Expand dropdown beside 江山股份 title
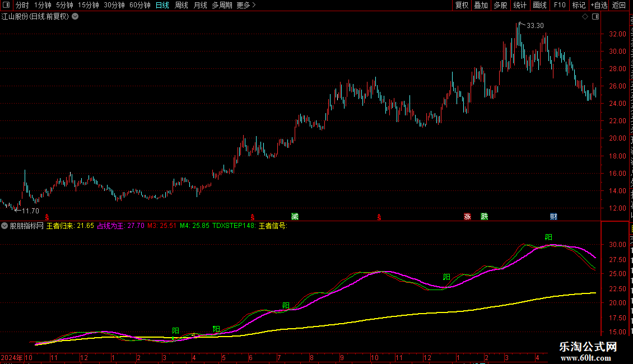This screenshot has width=633, height=364. (75, 17)
